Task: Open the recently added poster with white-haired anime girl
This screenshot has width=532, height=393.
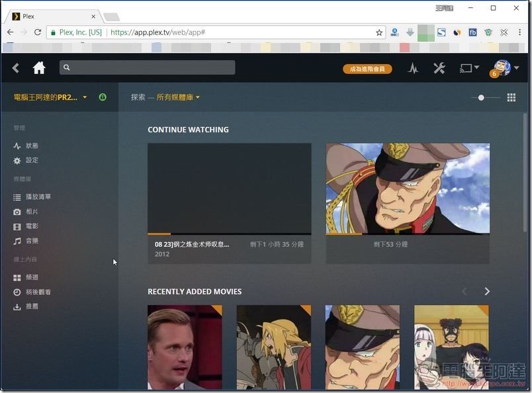Action: tap(451, 347)
